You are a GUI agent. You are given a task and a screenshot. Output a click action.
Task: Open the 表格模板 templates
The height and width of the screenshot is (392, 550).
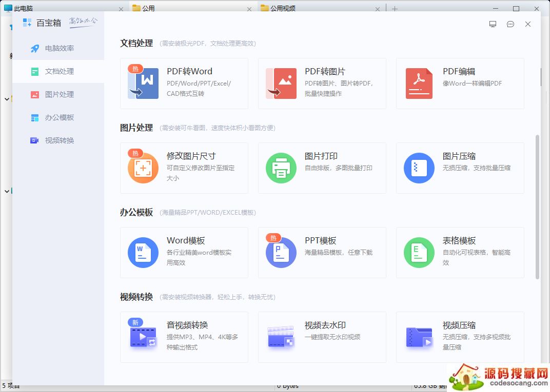pyautogui.click(x=459, y=253)
